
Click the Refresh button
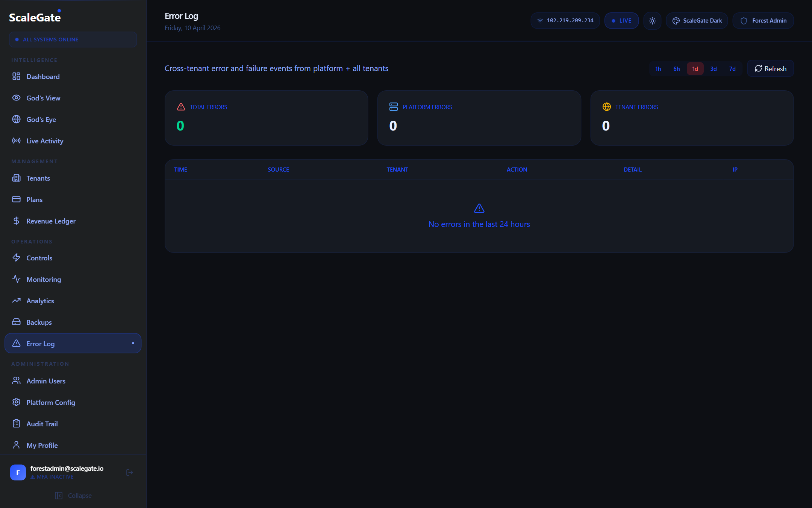pyautogui.click(x=770, y=68)
